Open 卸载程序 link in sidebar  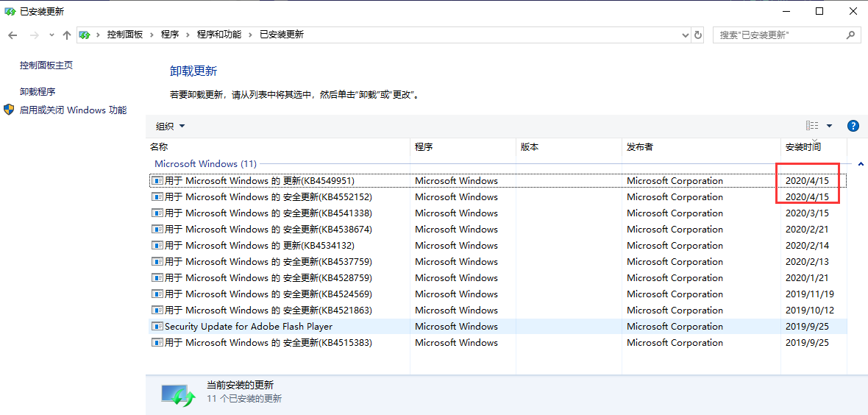[x=38, y=91]
